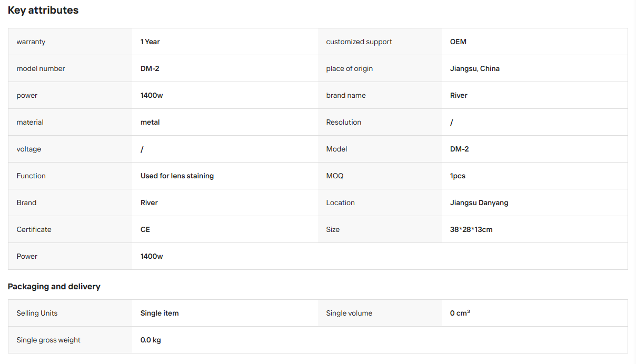Viewport: 636px width, 364px height.
Task: Click the MOQ value 1pcs
Action: click(x=458, y=176)
